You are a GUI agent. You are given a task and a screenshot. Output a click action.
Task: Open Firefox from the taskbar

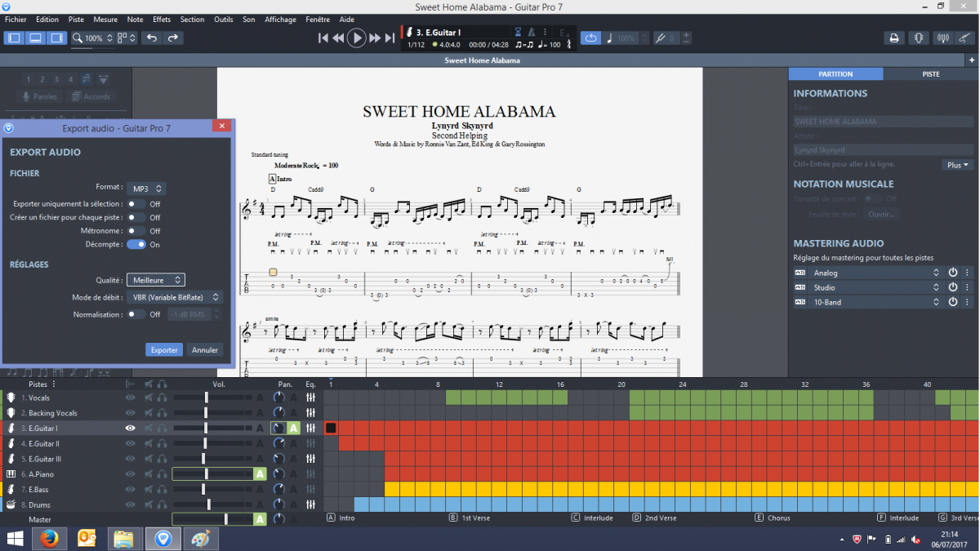coord(49,539)
